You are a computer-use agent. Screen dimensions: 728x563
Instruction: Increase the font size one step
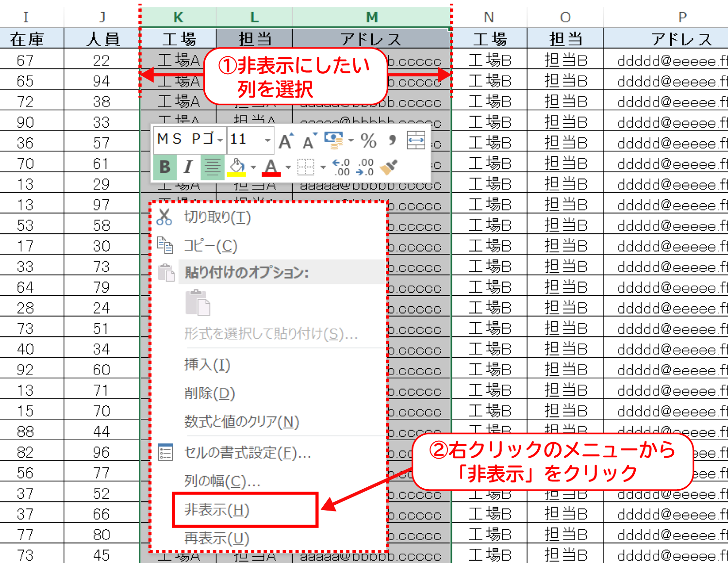(285, 140)
